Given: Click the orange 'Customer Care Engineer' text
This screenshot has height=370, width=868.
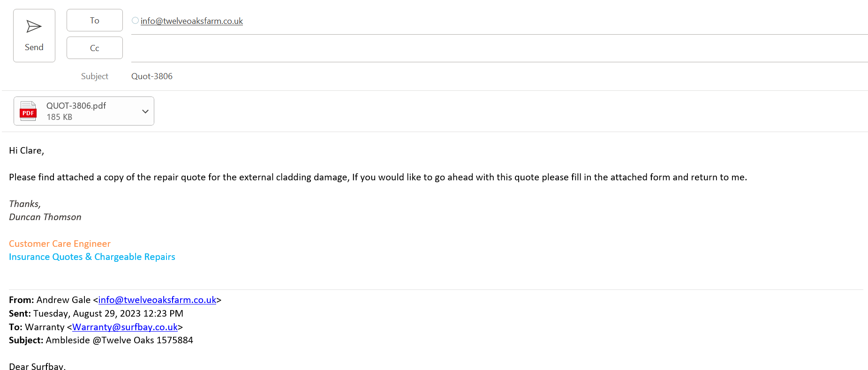Looking at the screenshot, I should [60, 244].
